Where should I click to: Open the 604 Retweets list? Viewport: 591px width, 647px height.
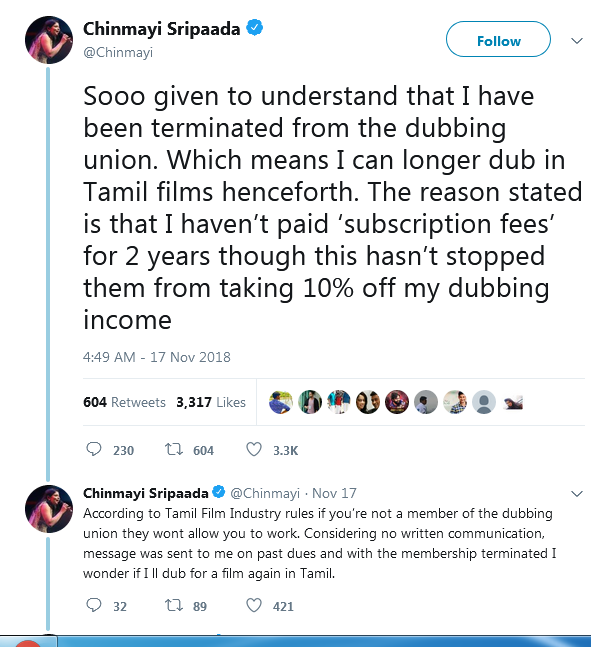click(x=124, y=402)
